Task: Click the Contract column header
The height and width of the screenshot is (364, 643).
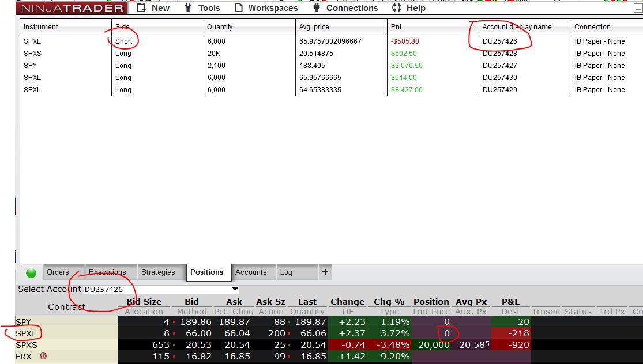Action: 66,306
